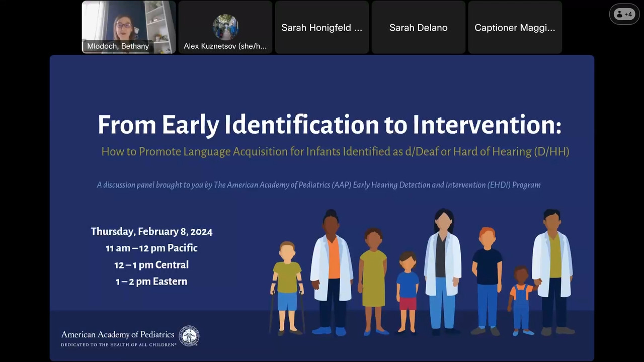Click the American Academy of Pediatrics seal
This screenshot has height=362, width=644.
pos(189,336)
